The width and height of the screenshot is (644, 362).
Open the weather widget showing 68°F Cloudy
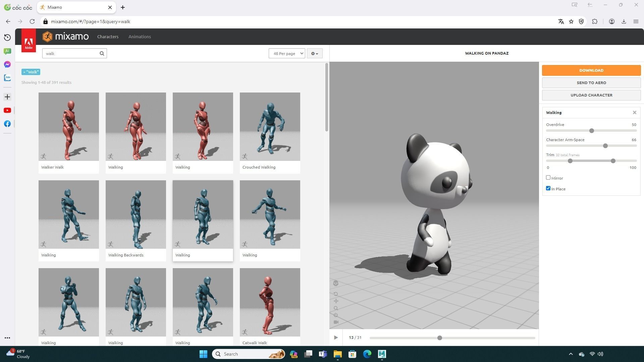point(18,354)
